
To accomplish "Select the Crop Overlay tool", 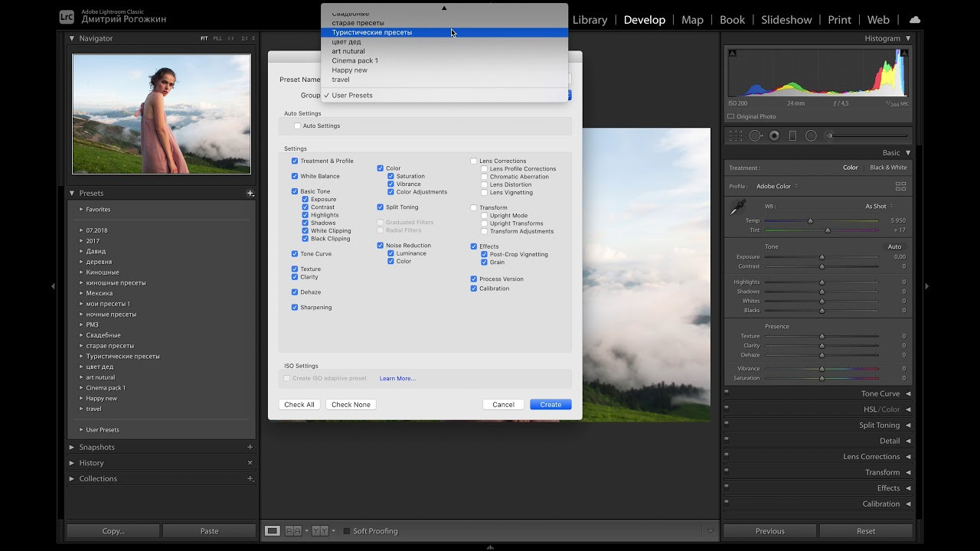I will point(736,135).
